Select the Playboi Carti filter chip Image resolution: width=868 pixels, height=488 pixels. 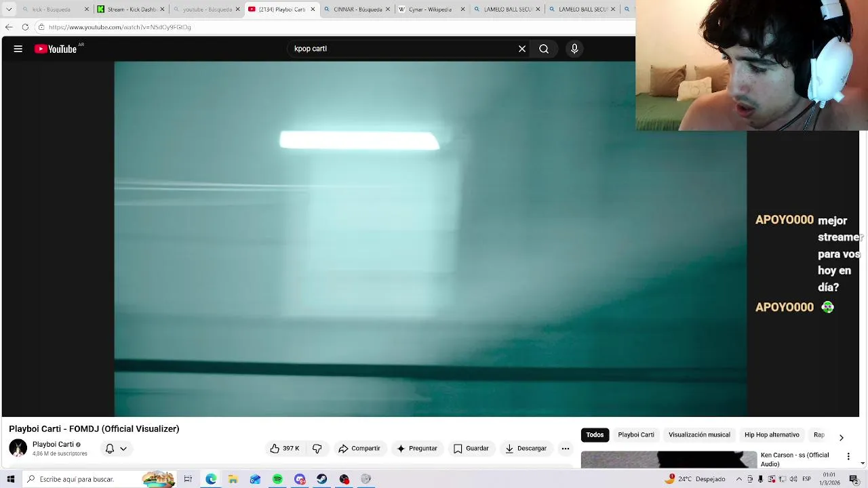(x=636, y=435)
